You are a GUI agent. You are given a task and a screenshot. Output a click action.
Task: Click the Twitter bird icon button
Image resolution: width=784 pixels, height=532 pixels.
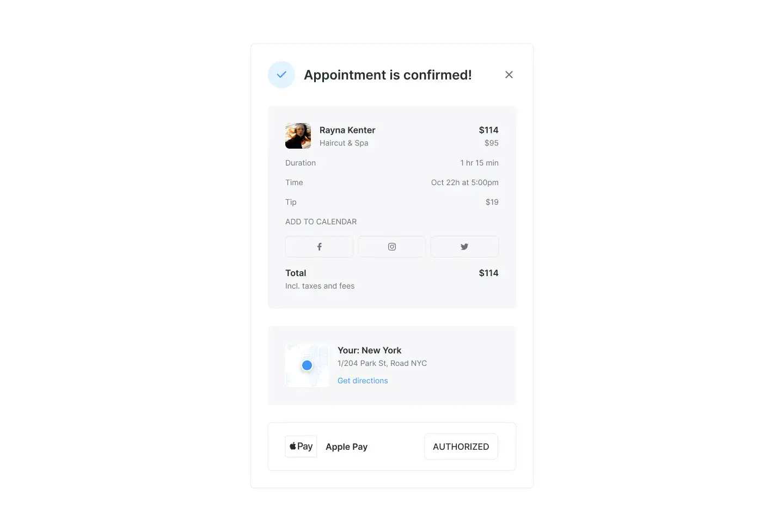click(464, 247)
